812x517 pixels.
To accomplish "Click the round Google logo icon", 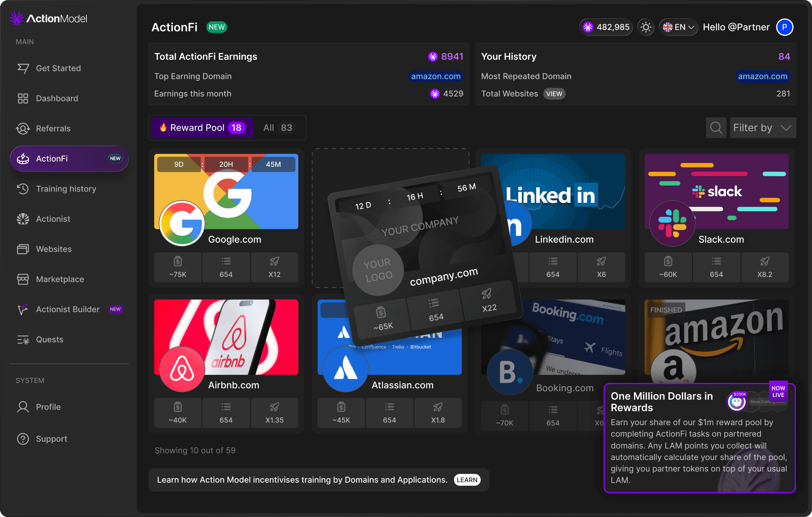I will (182, 223).
